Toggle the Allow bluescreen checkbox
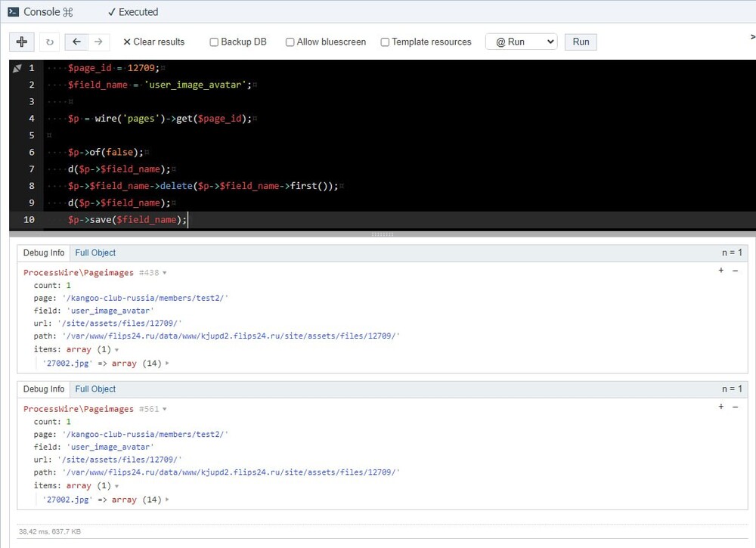Image resolution: width=756 pixels, height=548 pixels. click(290, 42)
